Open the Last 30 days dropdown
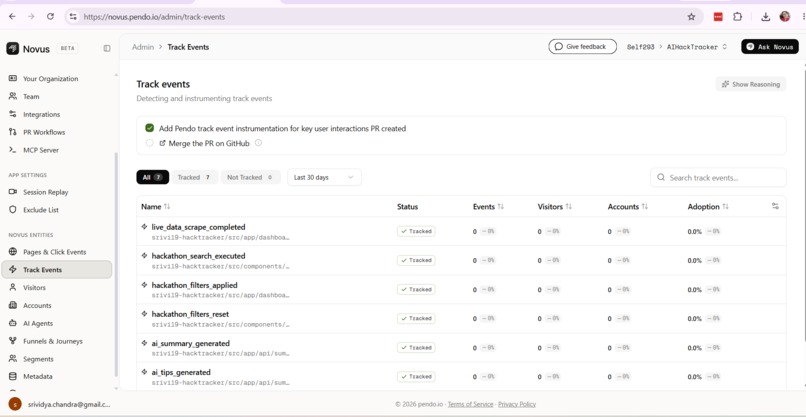Screen dimensions: 806x417 (x=324, y=177)
